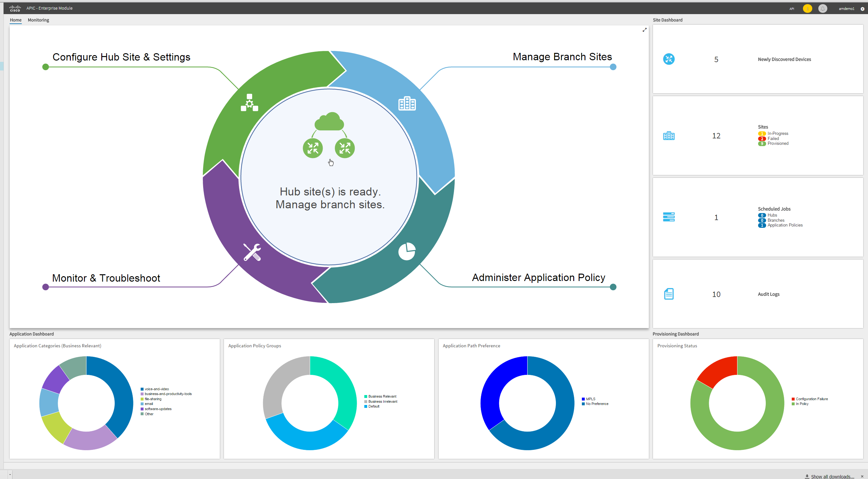Open the API link in header
Screen dimensions: 868x479
point(791,9)
